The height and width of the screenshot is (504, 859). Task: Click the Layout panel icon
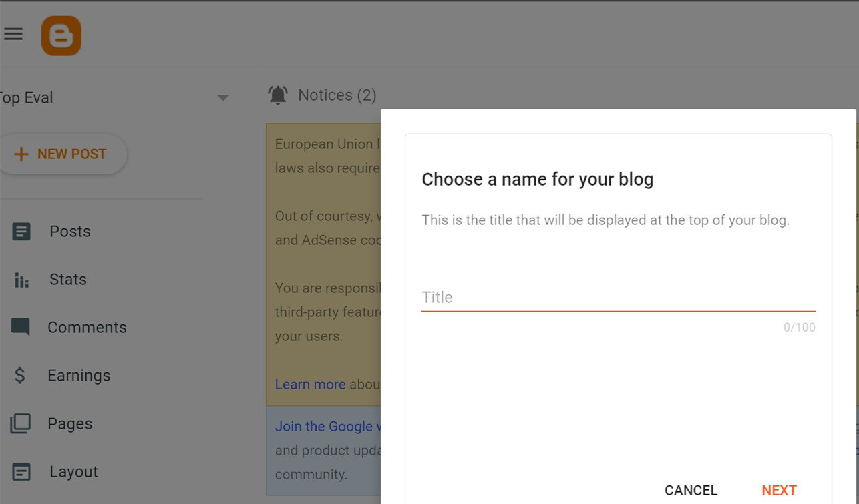click(21, 472)
